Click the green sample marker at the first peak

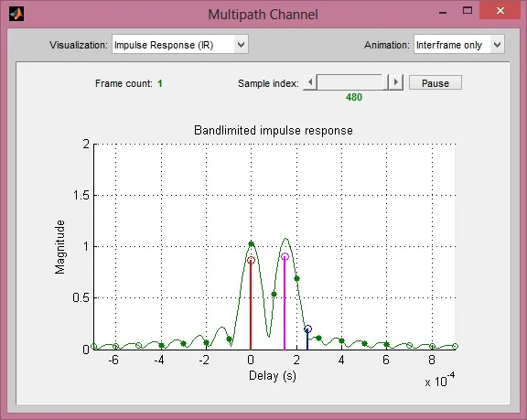(251, 244)
